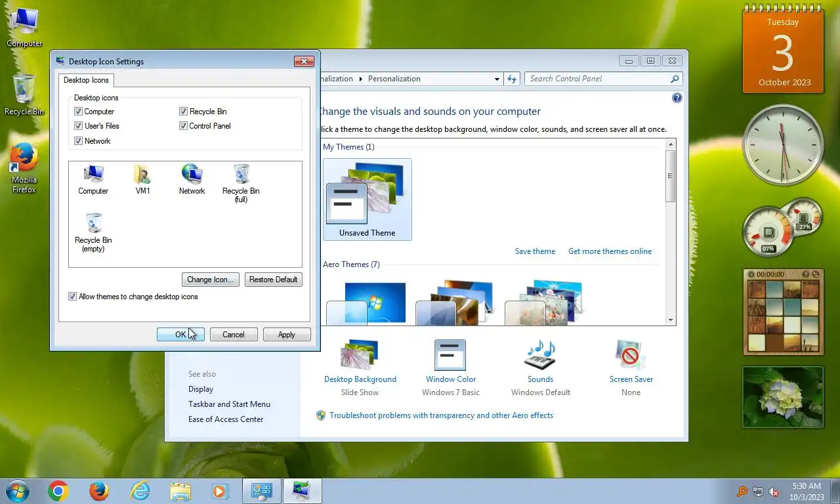Click the Mozilla Firefox desktop shortcut
The height and width of the screenshot is (504, 840).
click(24, 169)
